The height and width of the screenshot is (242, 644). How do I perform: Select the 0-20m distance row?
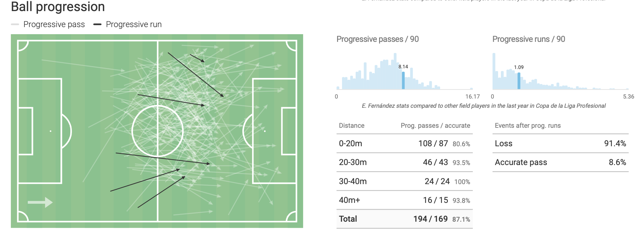tap(404, 143)
